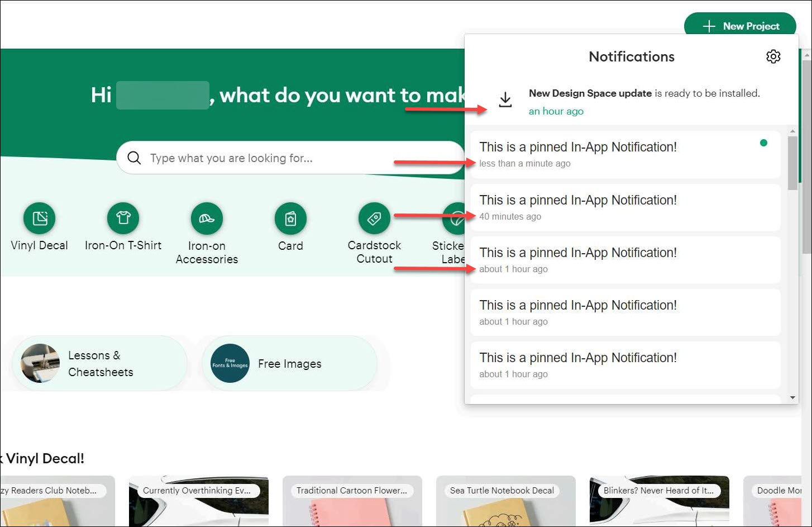The height and width of the screenshot is (527, 812).
Task: Click the Vinyl Decal section heading
Action: [42, 458]
